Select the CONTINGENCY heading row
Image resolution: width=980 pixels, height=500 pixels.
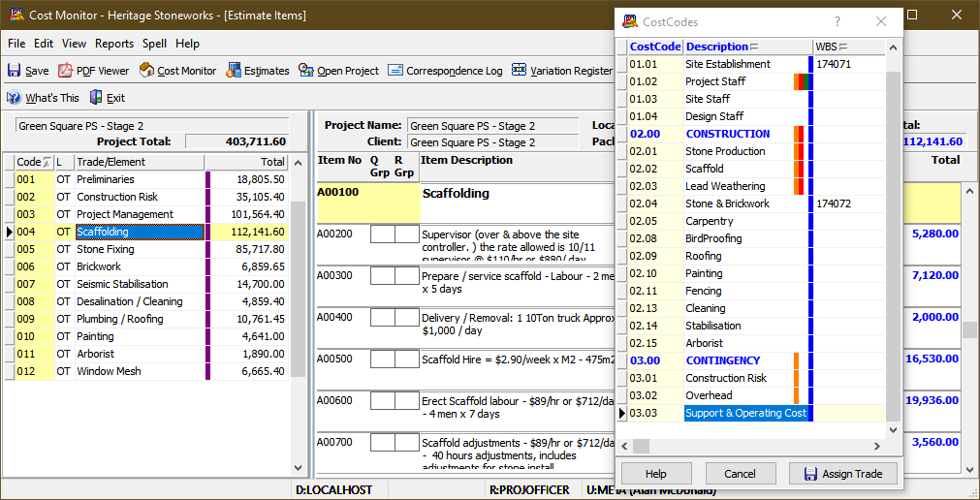coord(750,360)
